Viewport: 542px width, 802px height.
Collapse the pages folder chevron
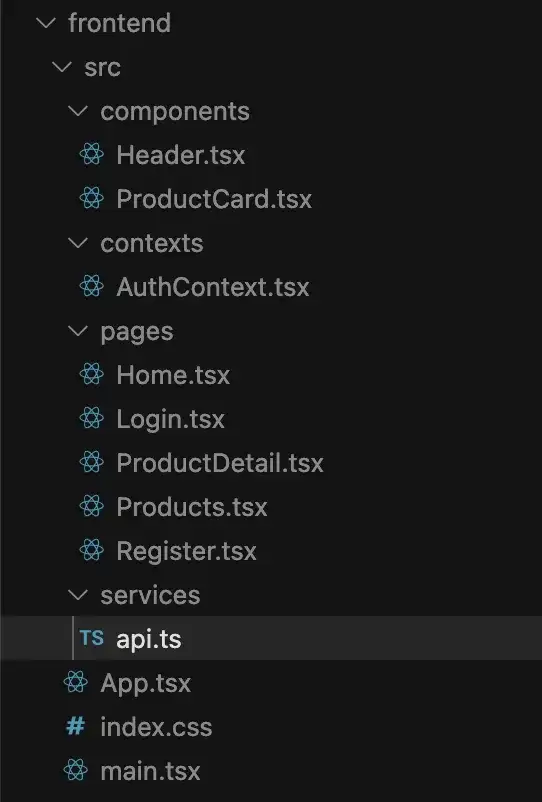78,331
